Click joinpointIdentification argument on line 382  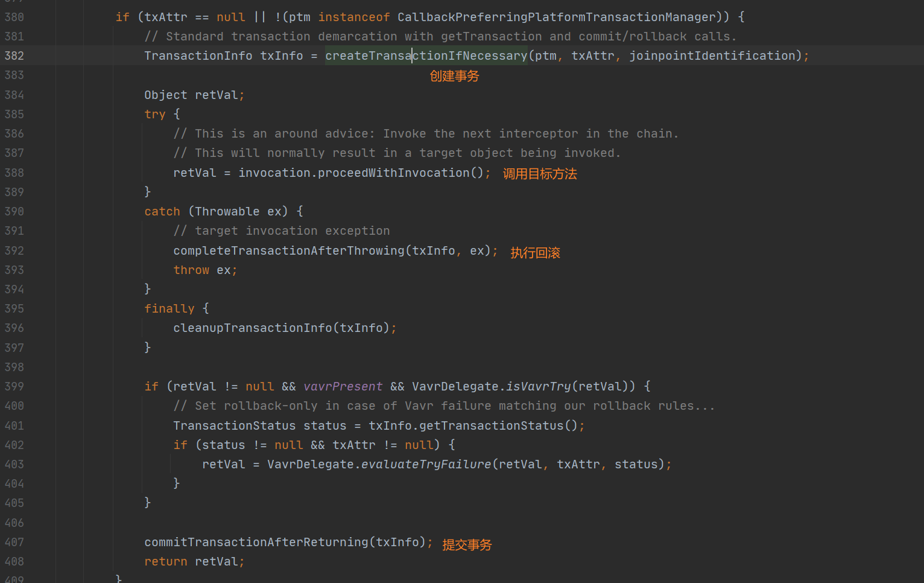point(712,56)
